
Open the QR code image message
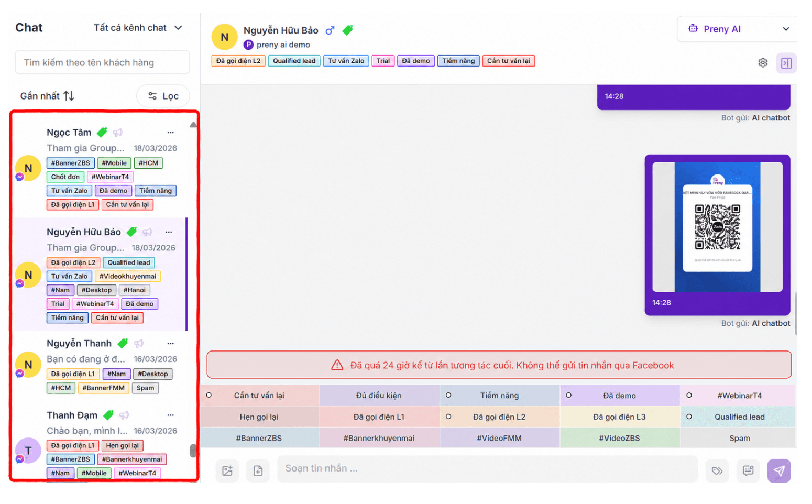[x=717, y=227]
